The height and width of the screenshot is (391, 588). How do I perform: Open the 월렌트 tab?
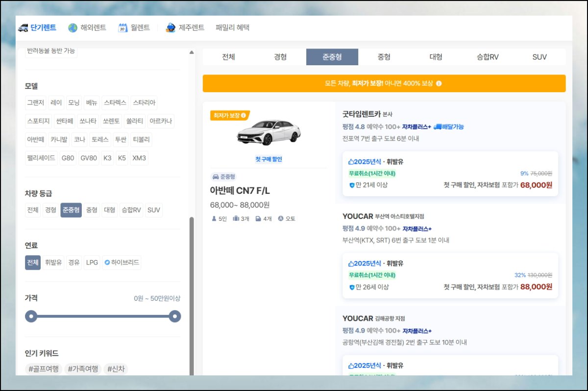click(134, 28)
